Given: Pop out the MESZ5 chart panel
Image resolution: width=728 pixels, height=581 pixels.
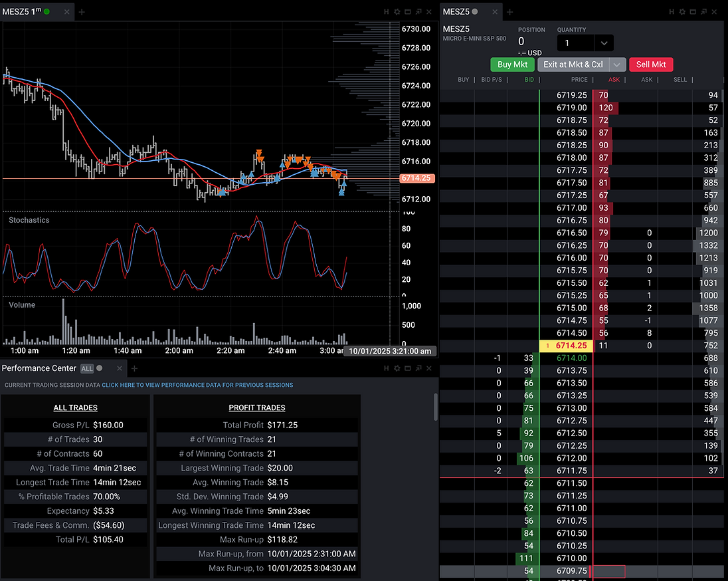Looking at the screenshot, I should 418,12.
